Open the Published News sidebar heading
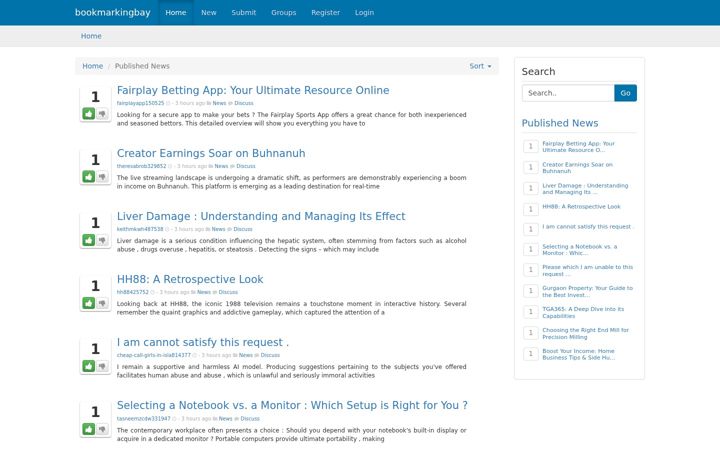This screenshot has height=450, width=720. point(560,123)
